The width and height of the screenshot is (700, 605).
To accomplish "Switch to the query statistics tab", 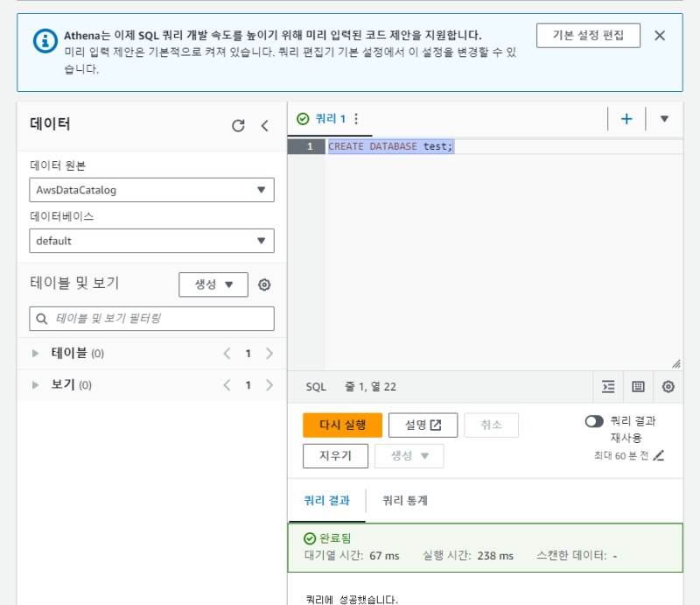I will (405, 501).
